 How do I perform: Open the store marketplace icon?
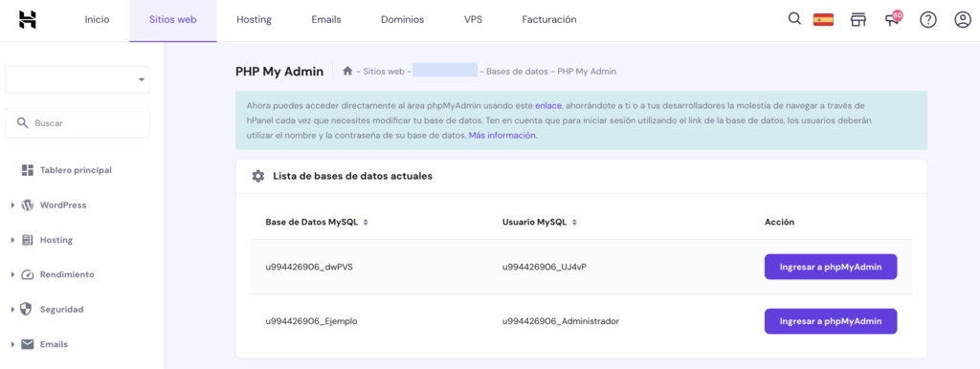(858, 19)
